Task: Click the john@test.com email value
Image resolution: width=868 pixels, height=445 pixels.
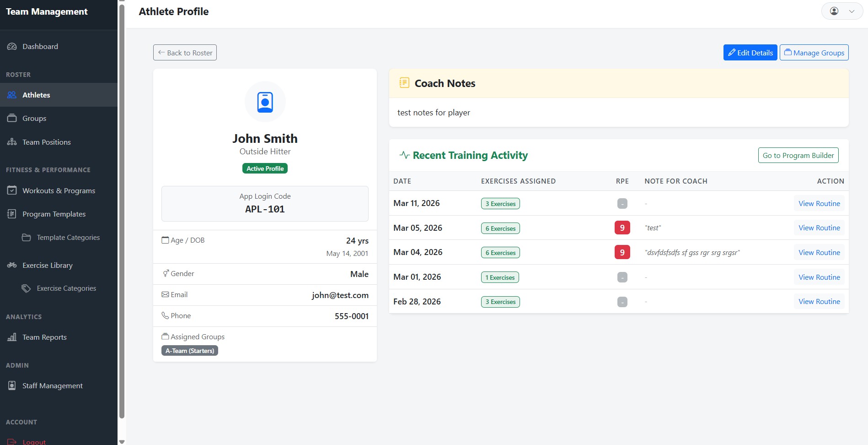Action: coord(340,295)
